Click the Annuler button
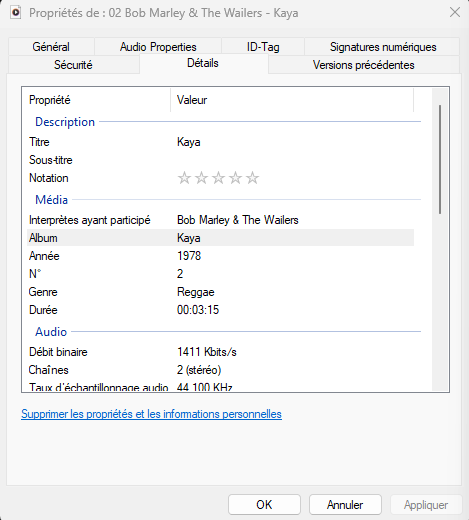Viewport: 469px width, 520px height. pyautogui.click(x=345, y=504)
